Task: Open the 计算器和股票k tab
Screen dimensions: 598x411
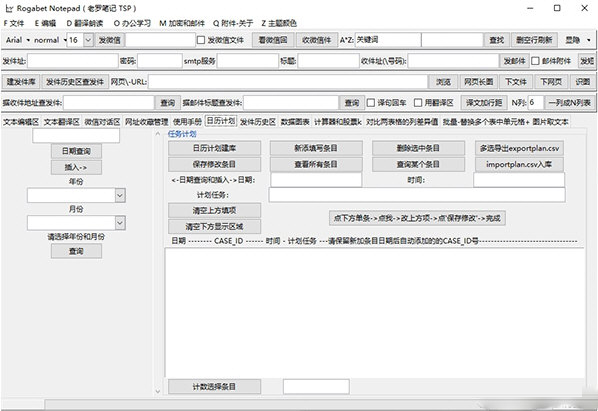Action: pos(338,122)
